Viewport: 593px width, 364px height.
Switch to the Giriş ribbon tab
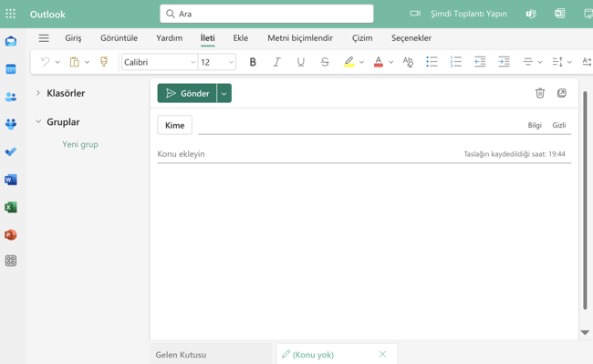(73, 38)
